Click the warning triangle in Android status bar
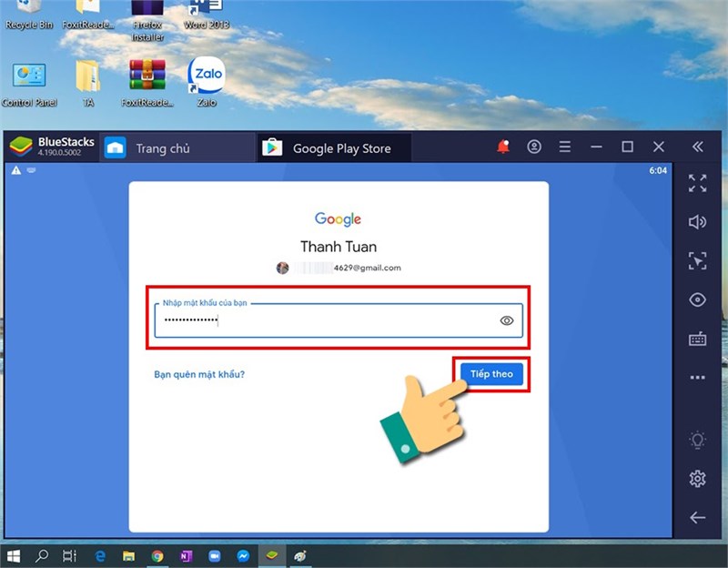 pyautogui.click(x=16, y=170)
